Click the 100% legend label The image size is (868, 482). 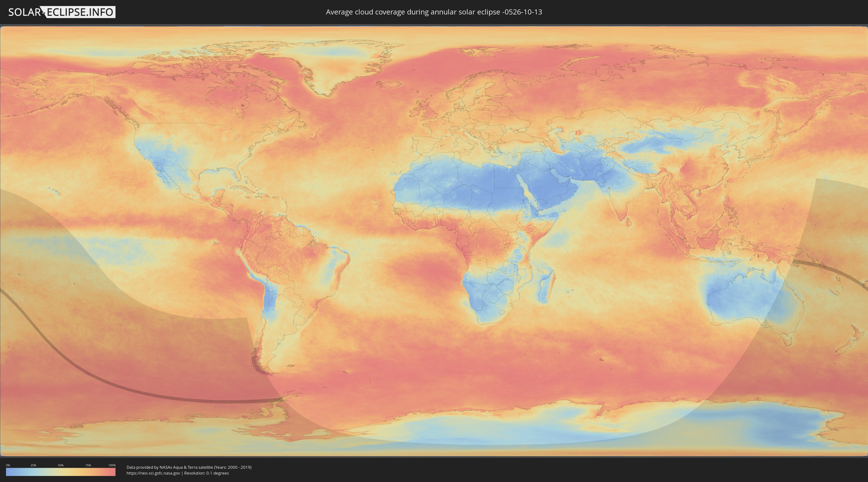tap(112, 465)
